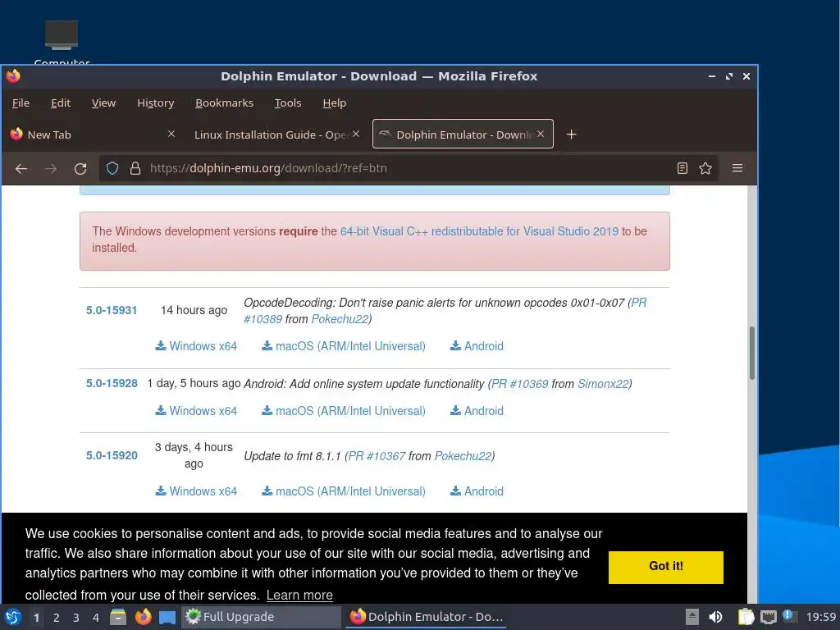840x630 pixels.
Task: Open the update notifier tray icon
Action: click(x=790, y=616)
